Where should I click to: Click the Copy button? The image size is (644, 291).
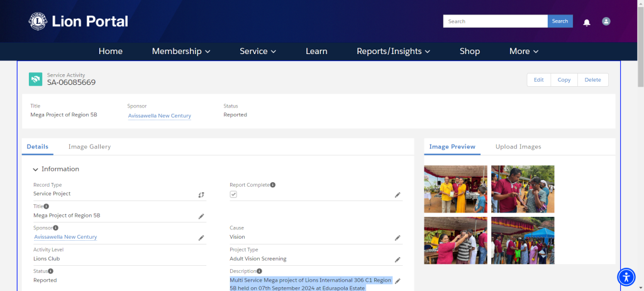click(x=564, y=80)
